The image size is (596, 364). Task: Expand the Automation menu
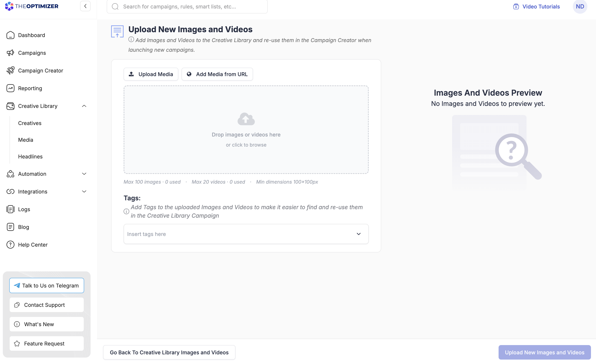[x=84, y=174]
